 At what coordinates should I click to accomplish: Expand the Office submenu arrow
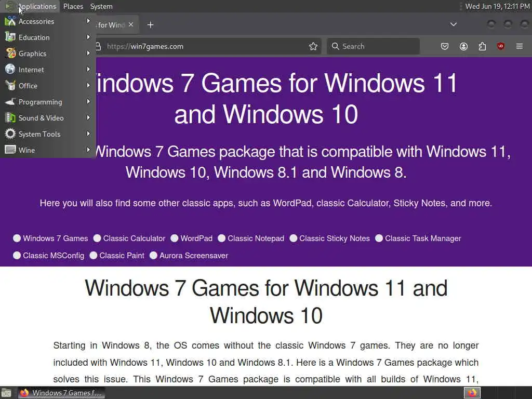(88, 85)
